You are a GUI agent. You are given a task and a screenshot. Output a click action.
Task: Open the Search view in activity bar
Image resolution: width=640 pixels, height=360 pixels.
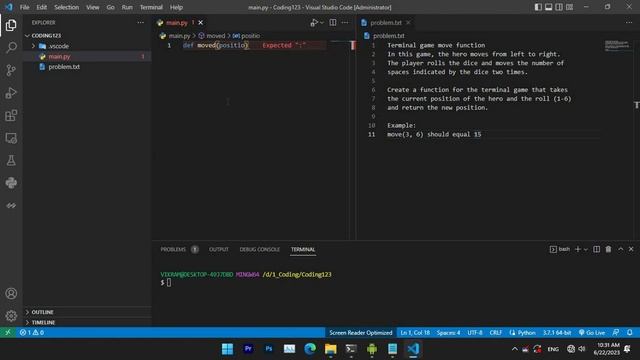(x=11, y=47)
